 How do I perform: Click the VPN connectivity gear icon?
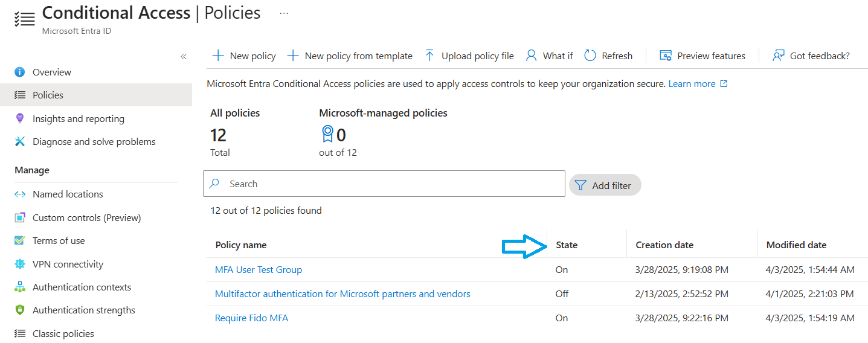(x=20, y=264)
